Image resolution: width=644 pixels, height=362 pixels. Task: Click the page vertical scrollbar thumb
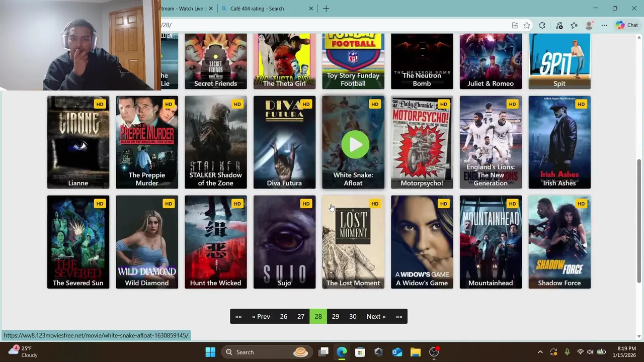pyautogui.click(x=639, y=221)
